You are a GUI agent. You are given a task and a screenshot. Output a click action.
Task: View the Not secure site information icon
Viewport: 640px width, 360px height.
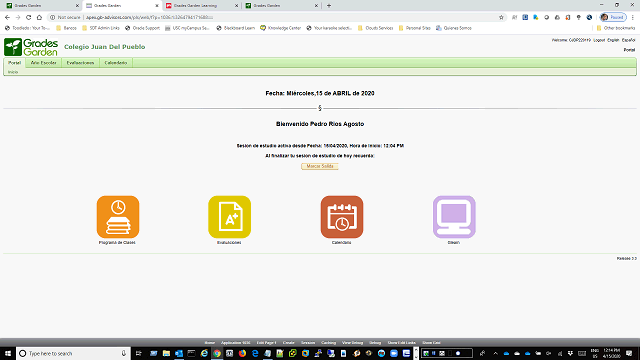(52, 18)
